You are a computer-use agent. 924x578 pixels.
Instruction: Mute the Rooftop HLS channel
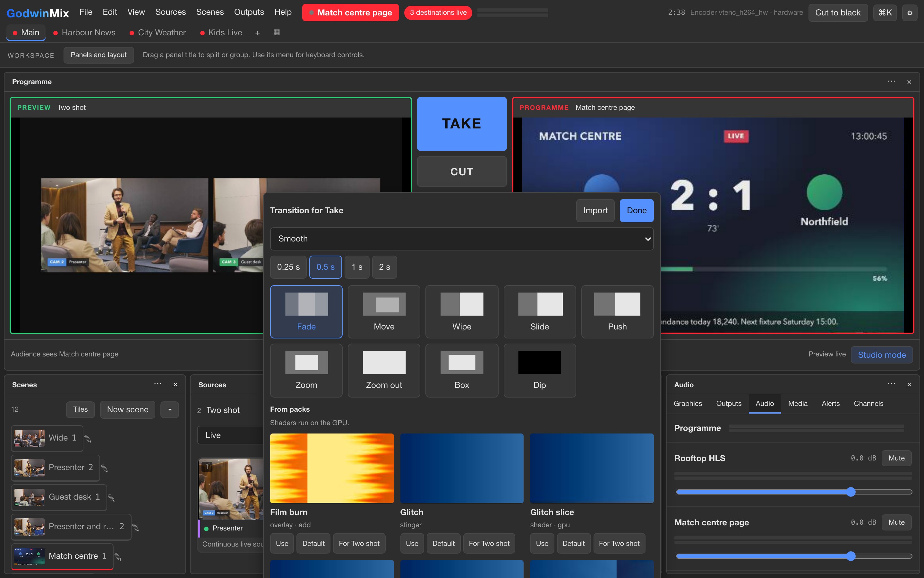click(x=896, y=458)
